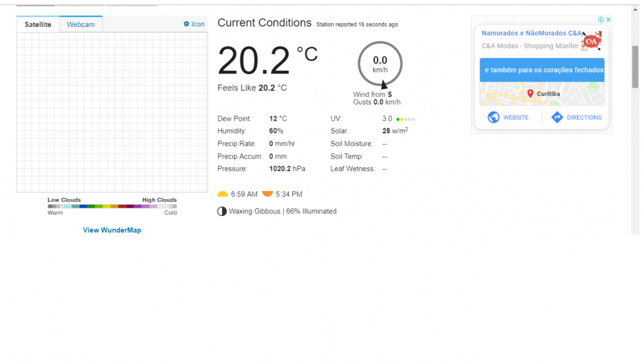Image resolution: width=644 pixels, height=363 pixels.
Task: Click the Directions arrow icon in ad
Action: point(557,117)
